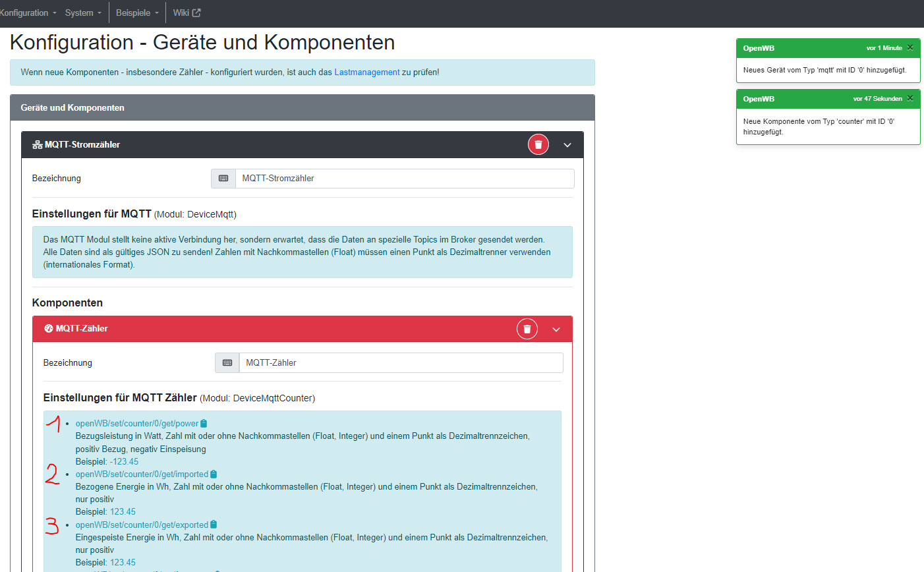Click the openWB/set/counter/0/get/exported topic

pos(142,525)
